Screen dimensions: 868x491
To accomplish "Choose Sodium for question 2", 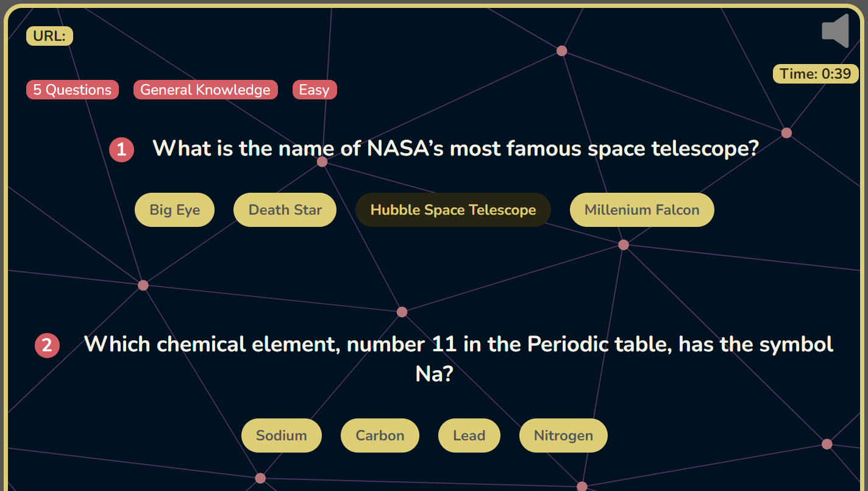I will point(281,435).
